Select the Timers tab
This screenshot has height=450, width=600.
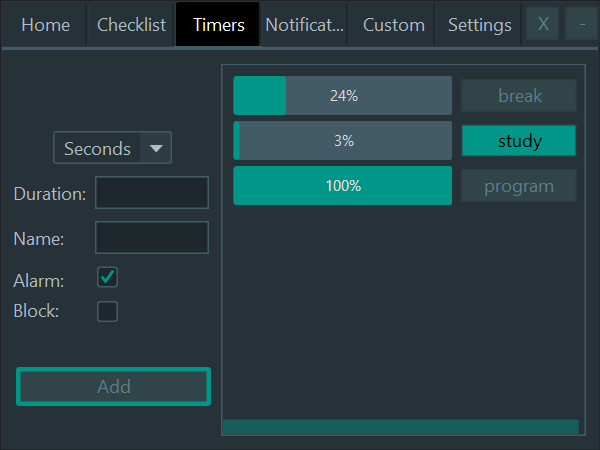(x=218, y=25)
